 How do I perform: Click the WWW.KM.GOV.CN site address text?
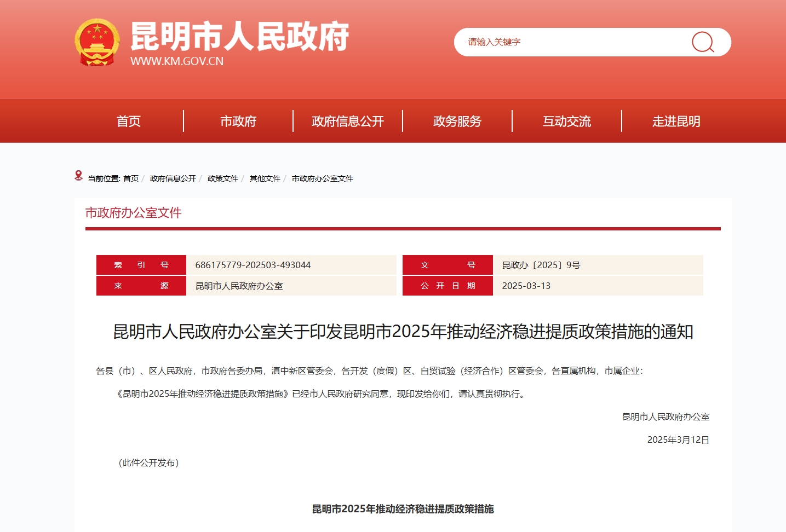[177, 61]
